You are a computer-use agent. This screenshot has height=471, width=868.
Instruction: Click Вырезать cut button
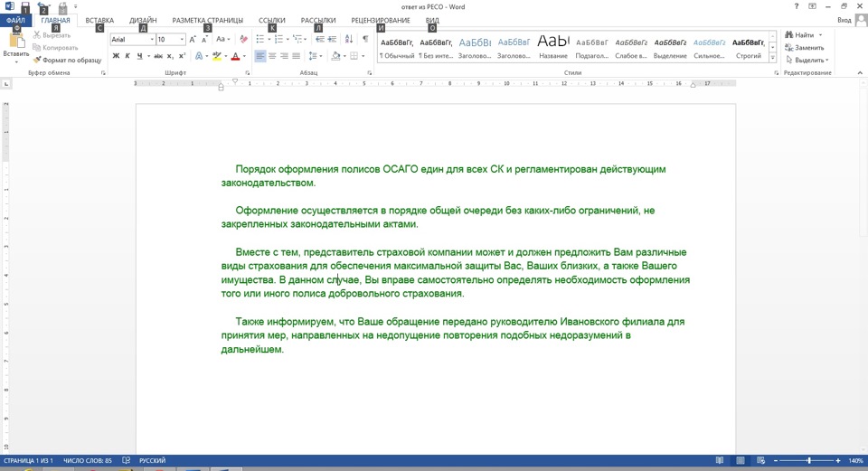click(52, 35)
